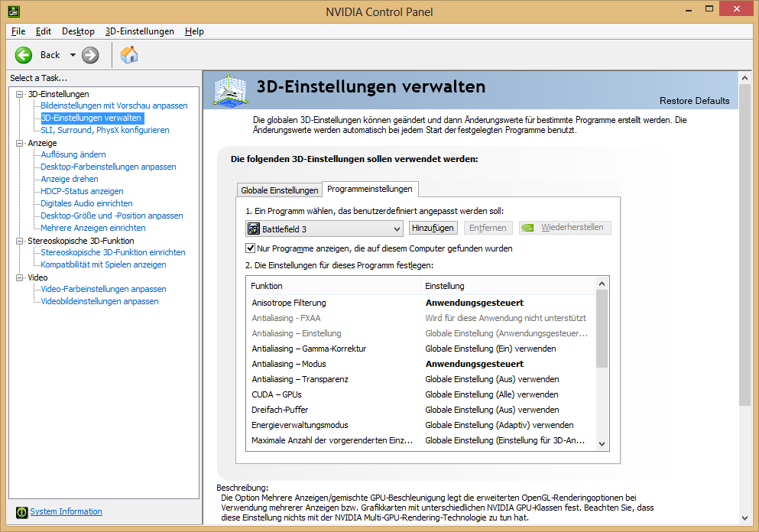Click the System Information icon
Screen dimensions: 759x532
(21, 512)
